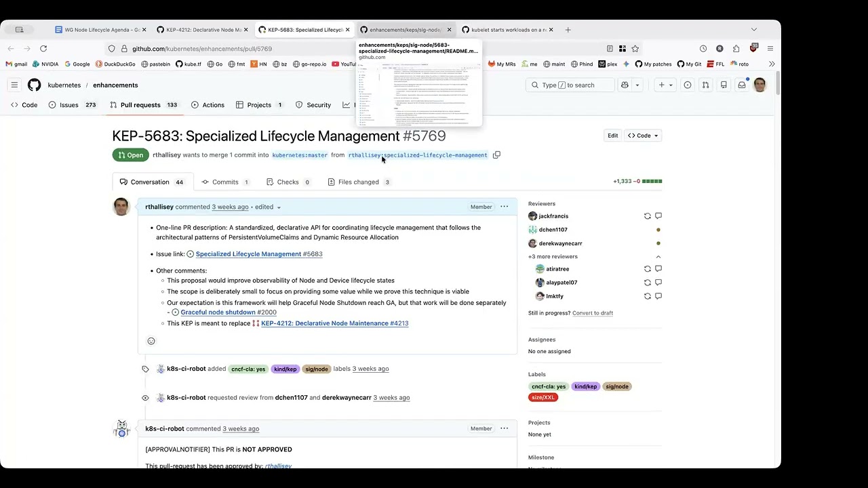Open the GitHub repositories shortcut icon
The height and width of the screenshot is (488, 868).
724,85
